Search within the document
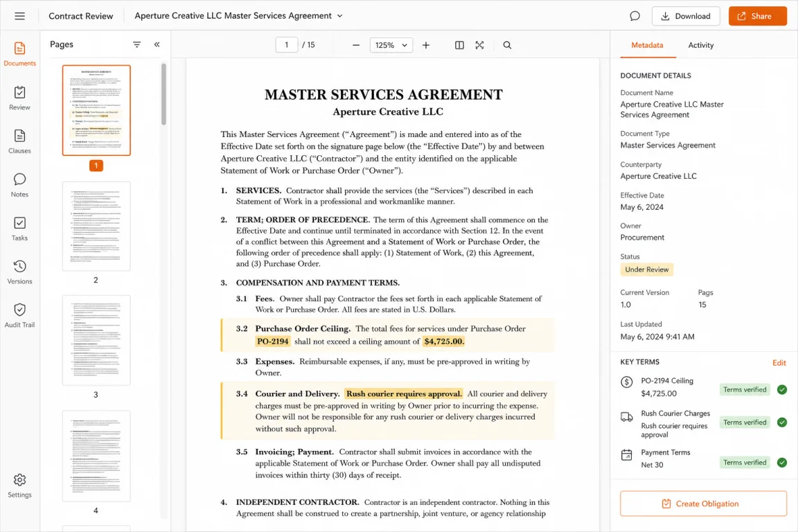 [507, 45]
